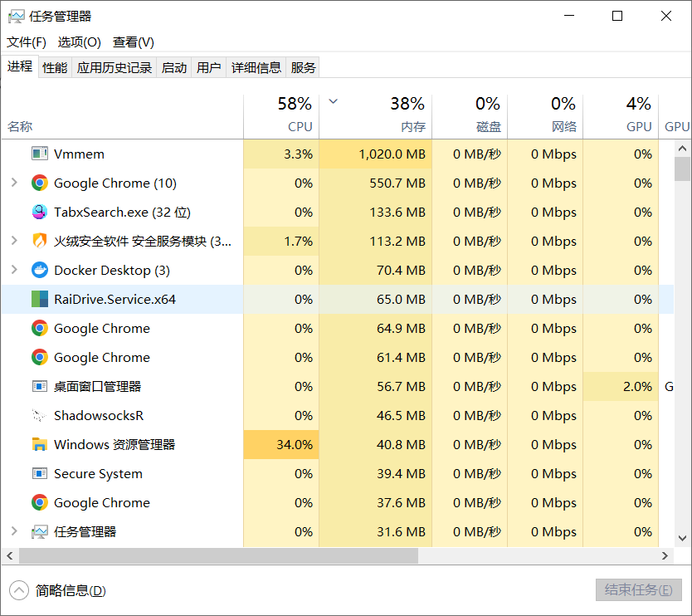
Task: Click the 简略信息(D) label
Action: click(71, 590)
